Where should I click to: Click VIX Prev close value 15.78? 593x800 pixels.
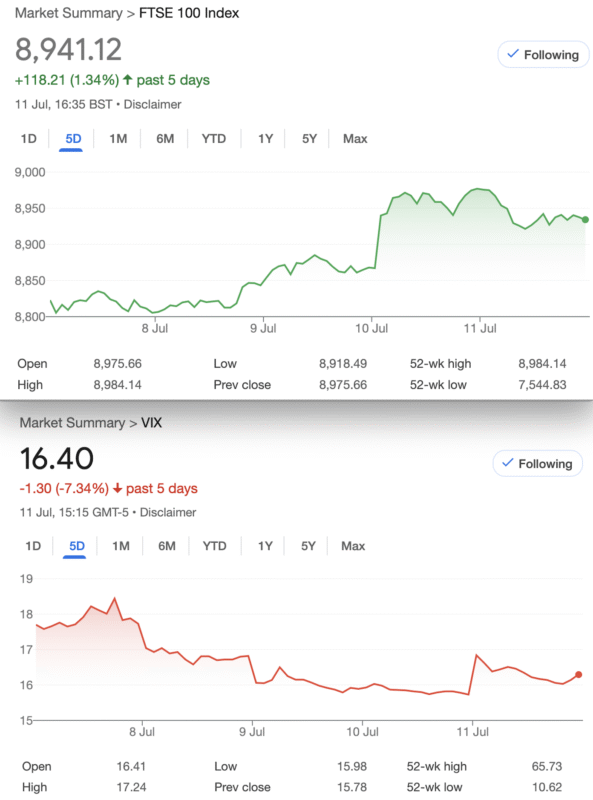click(x=352, y=787)
